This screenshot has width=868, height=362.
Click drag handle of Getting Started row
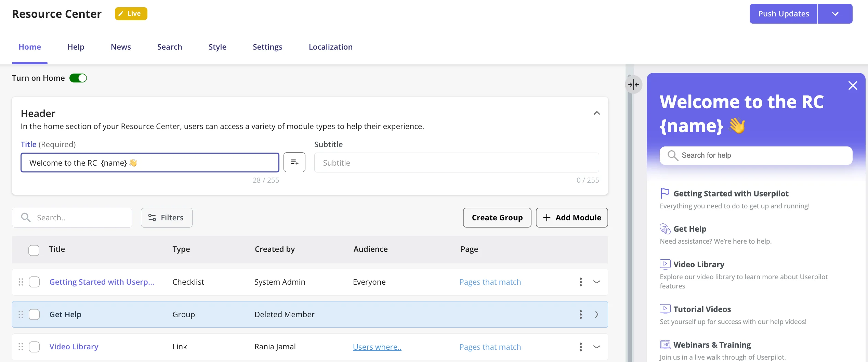21,282
